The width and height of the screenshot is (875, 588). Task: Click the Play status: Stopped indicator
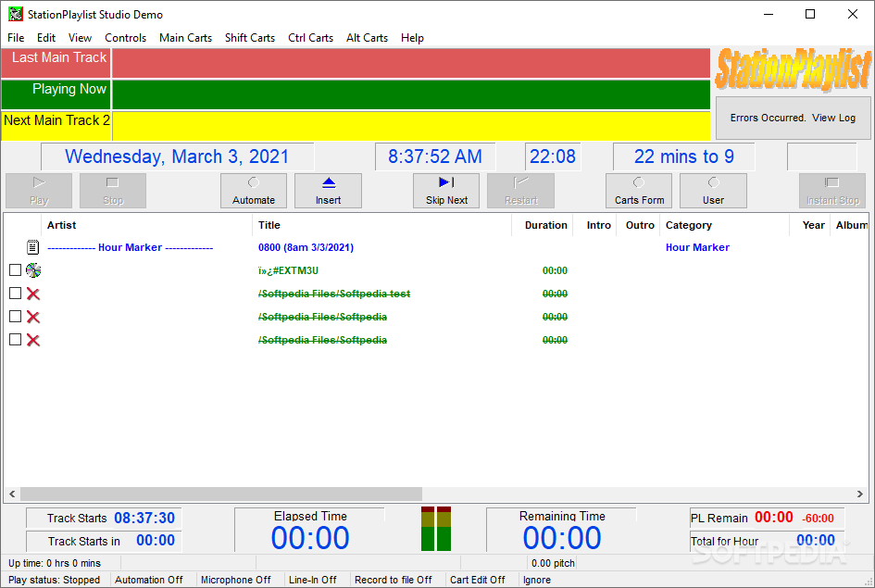click(54, 580)
